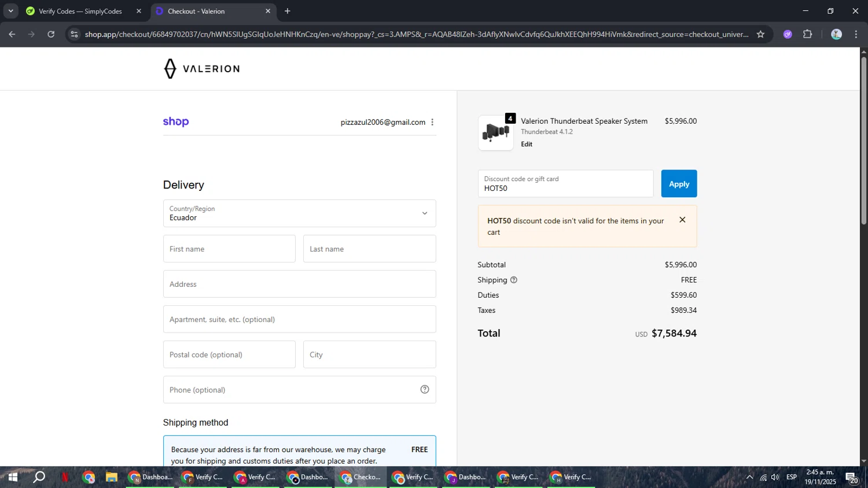868x488 pixels.
Task: Click the Apartment, suite, etc. field
Action: point(299,319)
